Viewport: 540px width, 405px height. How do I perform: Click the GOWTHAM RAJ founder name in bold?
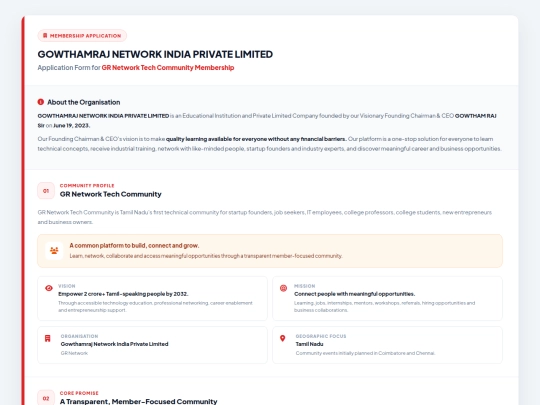coord(475,116)
